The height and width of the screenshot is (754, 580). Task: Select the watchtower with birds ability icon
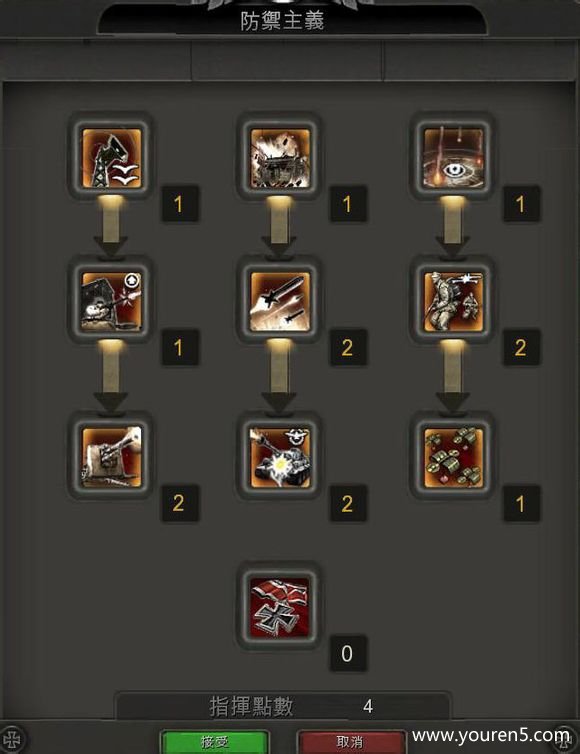(111, 157)
